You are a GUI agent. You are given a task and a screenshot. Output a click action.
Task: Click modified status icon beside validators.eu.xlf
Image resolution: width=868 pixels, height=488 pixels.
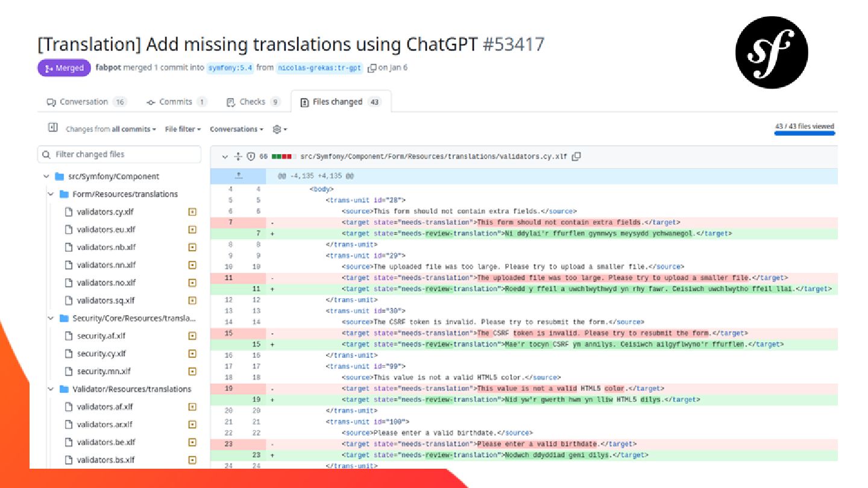(x=192, y=230)
